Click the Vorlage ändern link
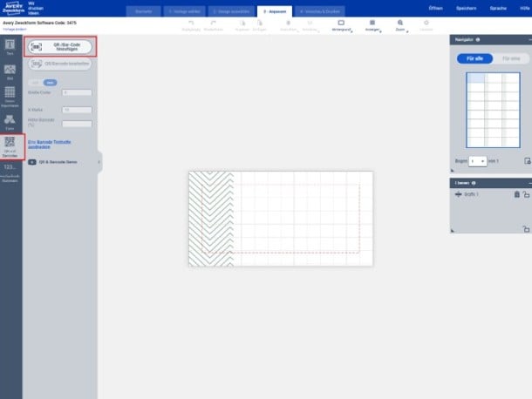Screen dimensions: 532x399 point(15,29)
